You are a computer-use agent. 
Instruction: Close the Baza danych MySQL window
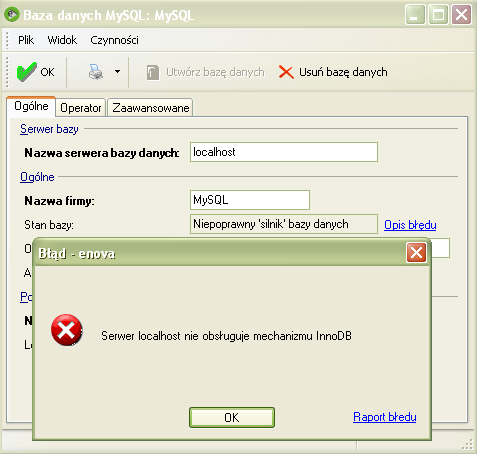[461, 15]
